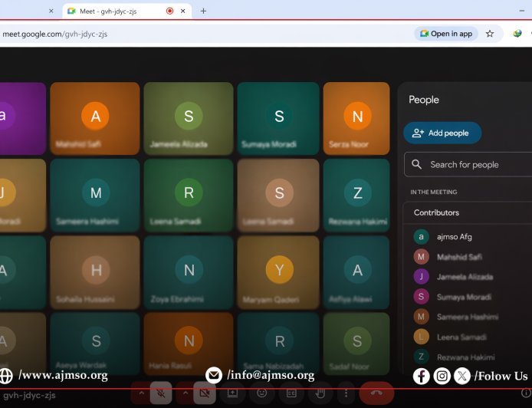
Task: Raise hand using hand icon
Action: click(319, 393)
